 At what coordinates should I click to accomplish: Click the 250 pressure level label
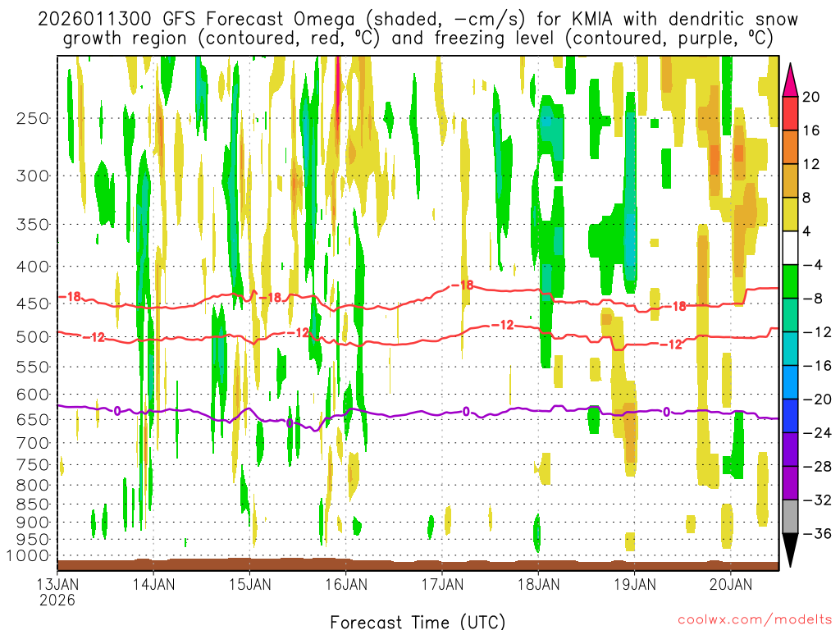click(x=33, y=118)
